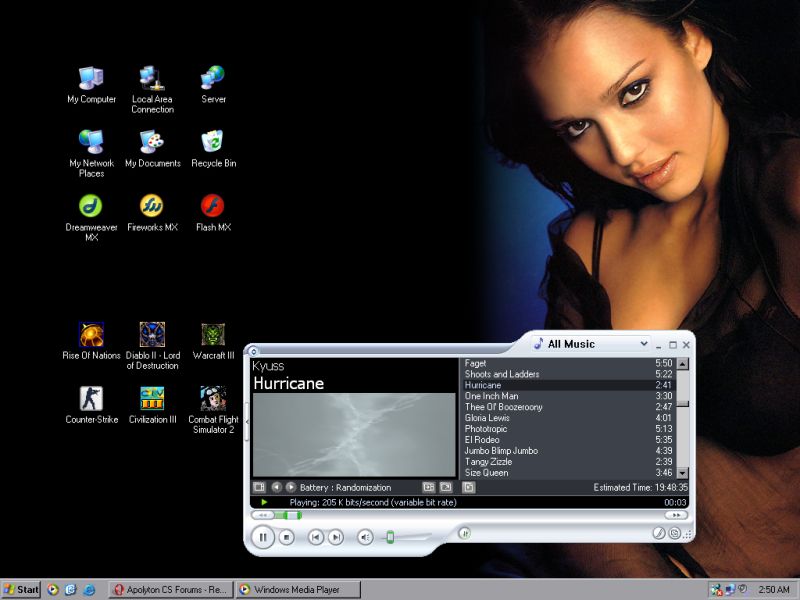The image size is (800, 600).
Task: Open the All Music playlist dropdown
Action: [643, 344]
